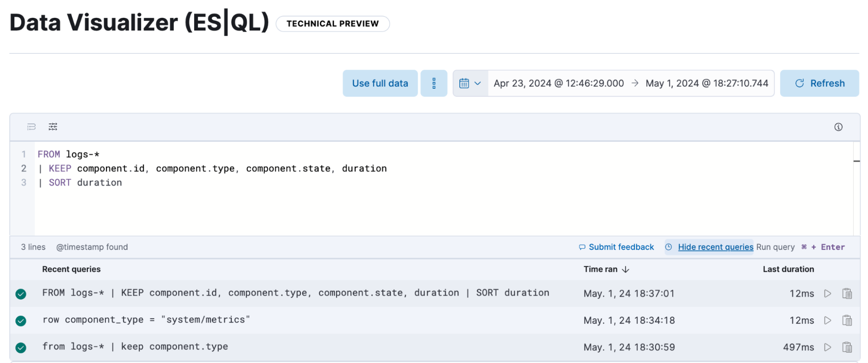Copy the 'row component_type' query to clipboard

pyautogui.click(x=847, y=320)
